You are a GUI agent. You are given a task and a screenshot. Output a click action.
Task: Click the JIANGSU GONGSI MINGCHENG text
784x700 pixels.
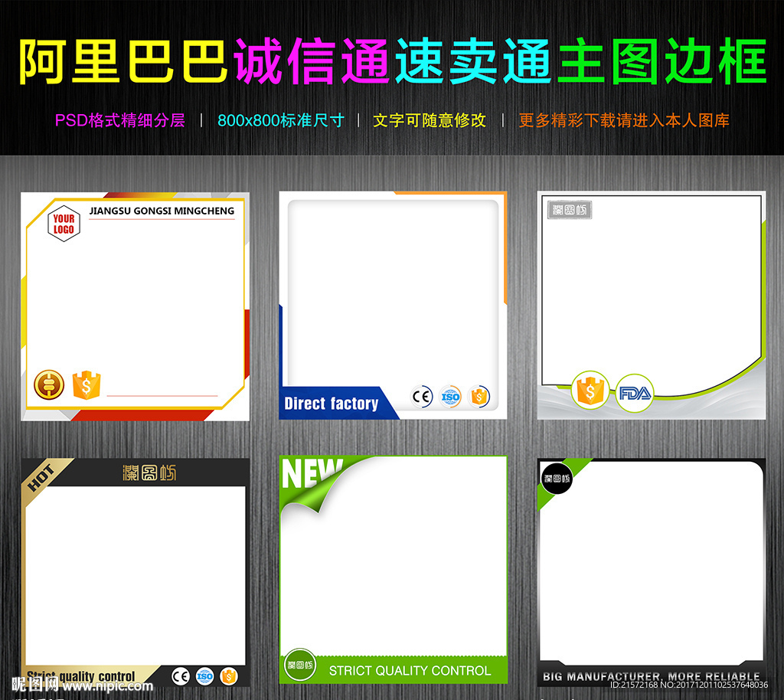point(162,211)
